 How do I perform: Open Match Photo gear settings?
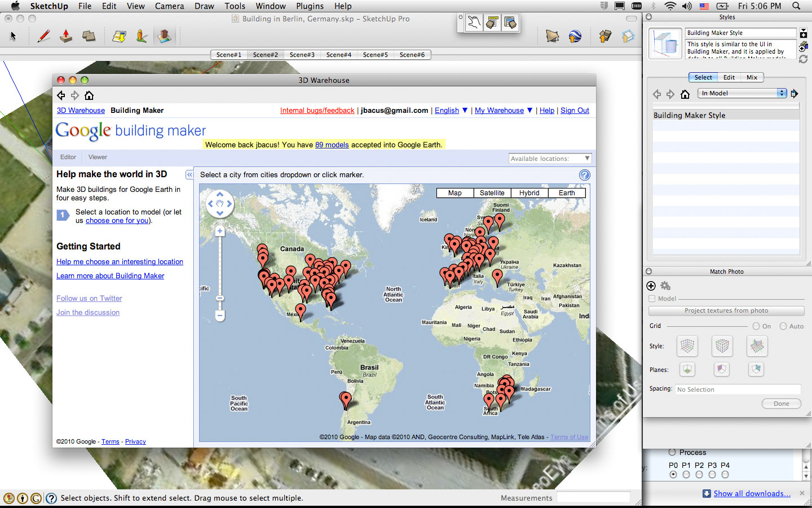[665, 286]
